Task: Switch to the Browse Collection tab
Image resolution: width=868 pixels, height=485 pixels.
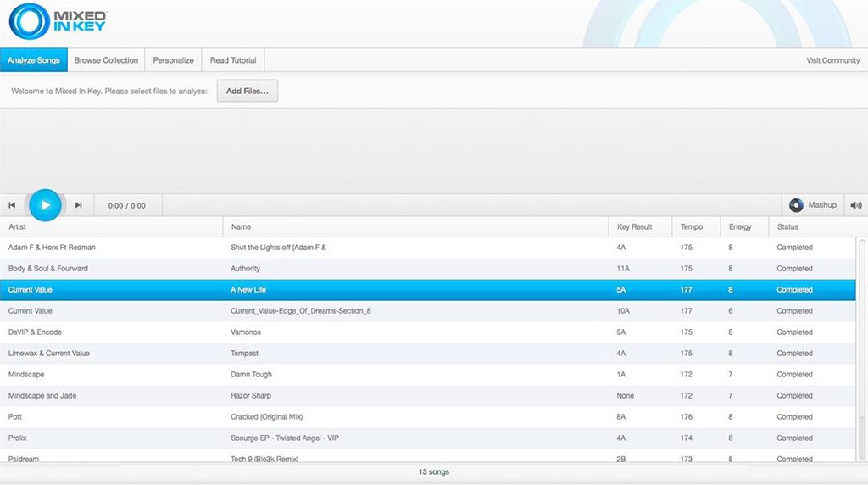Action: click(x=106, y=60)
